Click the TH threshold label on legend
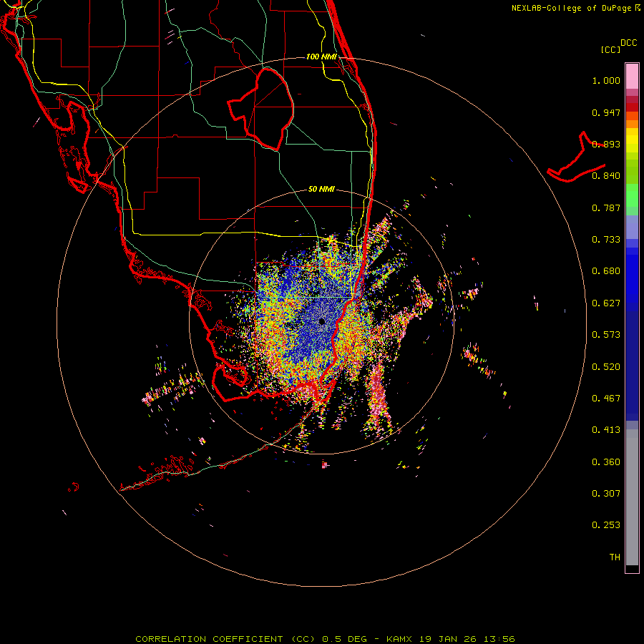Viewport: 644px width, 644px height. coord(615,557)
